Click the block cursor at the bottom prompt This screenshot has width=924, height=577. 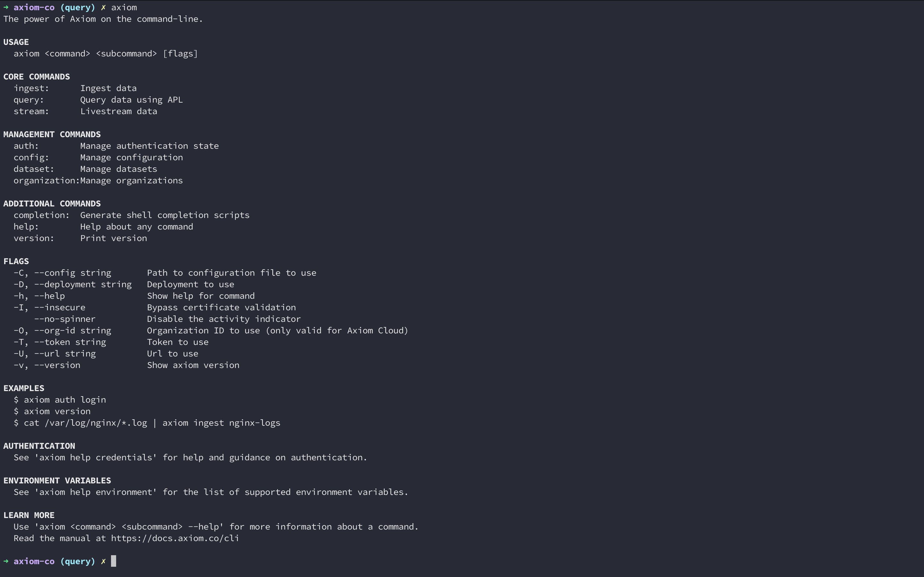tap(113, 561)
